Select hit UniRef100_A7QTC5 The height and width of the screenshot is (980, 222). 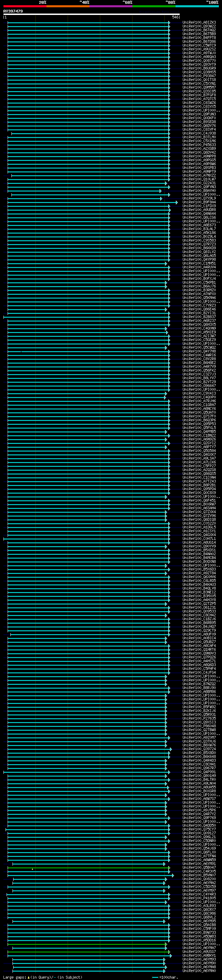[x=199, y=98]
